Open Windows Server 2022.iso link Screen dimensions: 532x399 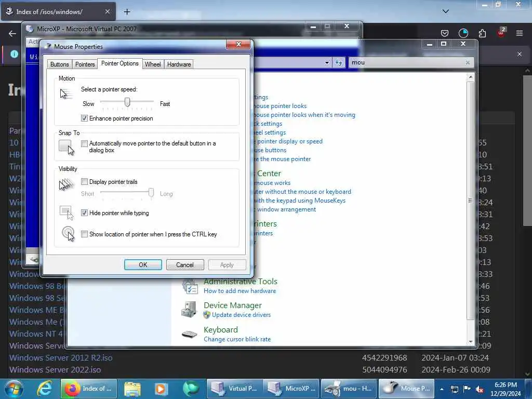[x=55, y=369]
